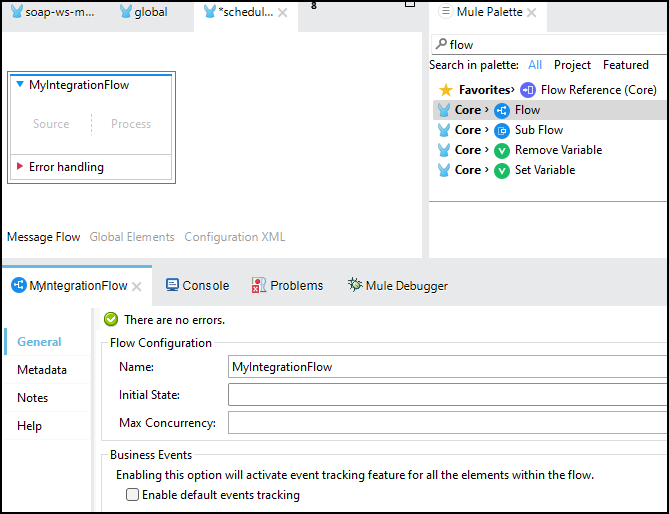This screenshot has height=514, width=669.
Task: Collapse the MyIntegrationFlow flow triangle
Action: pos(20,85)
